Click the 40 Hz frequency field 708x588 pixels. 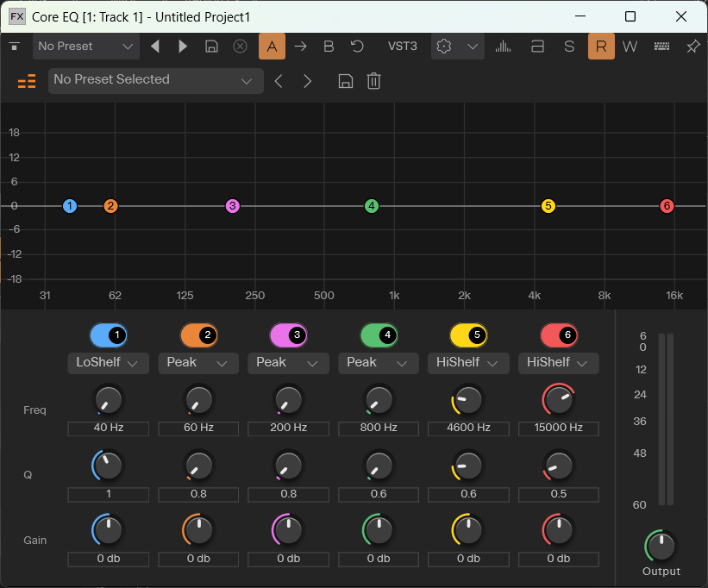point(109,428)
